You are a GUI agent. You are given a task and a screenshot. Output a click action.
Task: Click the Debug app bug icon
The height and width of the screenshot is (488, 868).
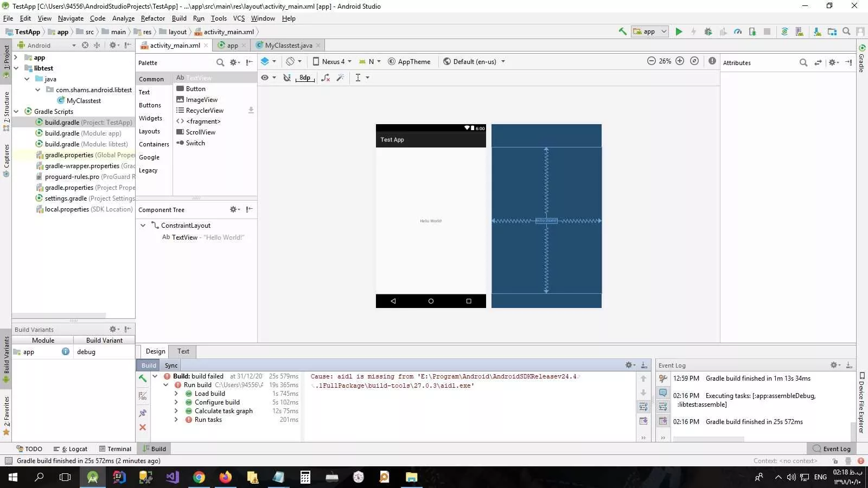point(708,31)
